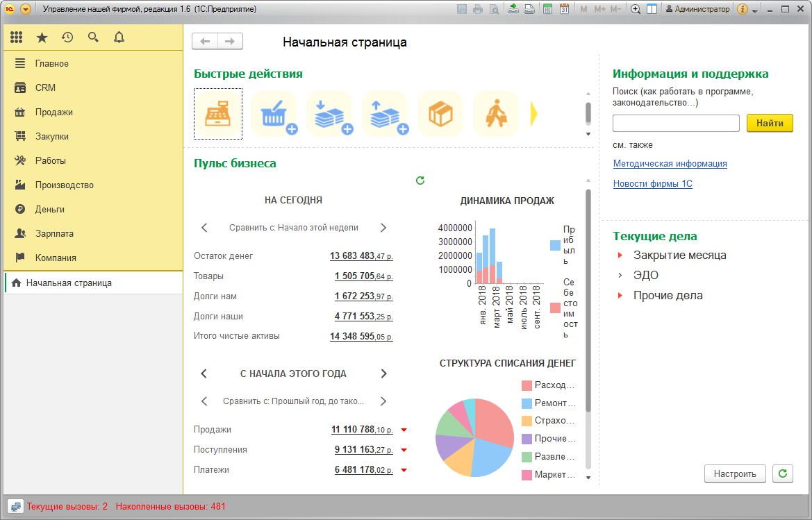
Task: Open the person with bags quick action
Action: (496, 114)
